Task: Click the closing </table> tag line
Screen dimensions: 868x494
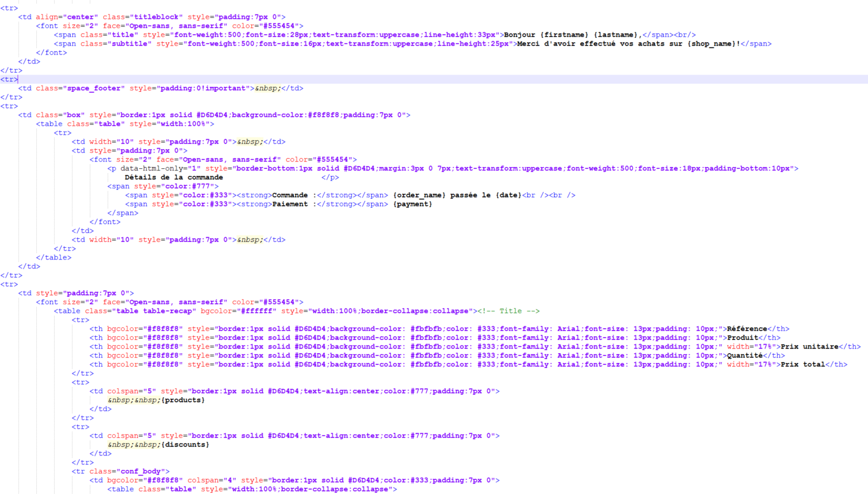Action: pos(54,257)
